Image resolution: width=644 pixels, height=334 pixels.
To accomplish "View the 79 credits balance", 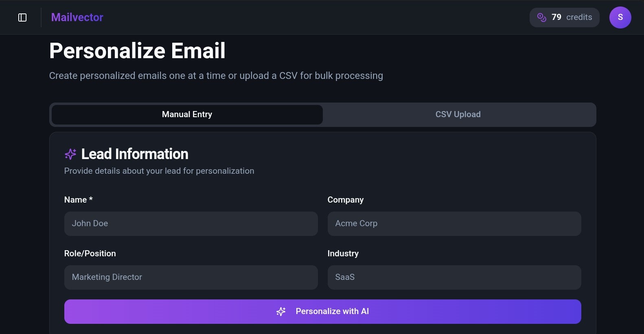I will 565,17.
